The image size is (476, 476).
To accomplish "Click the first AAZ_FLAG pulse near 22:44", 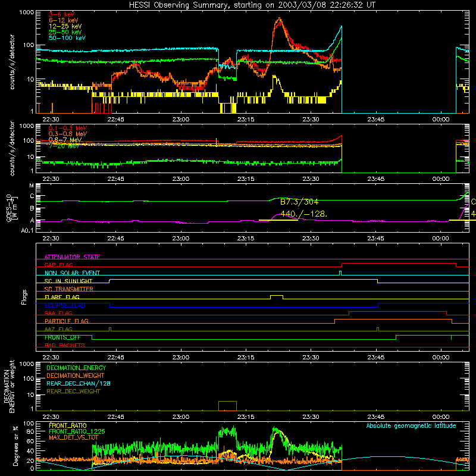I will coord(110,329).
